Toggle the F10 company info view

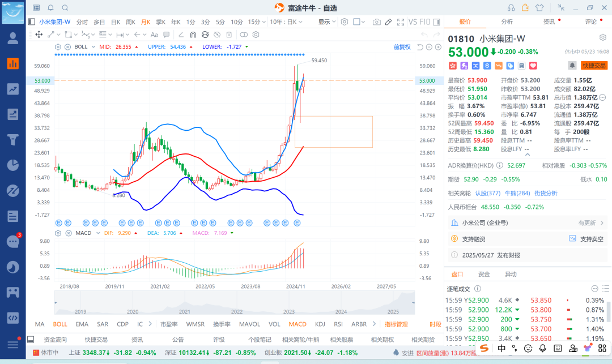[x=424, y=22]
